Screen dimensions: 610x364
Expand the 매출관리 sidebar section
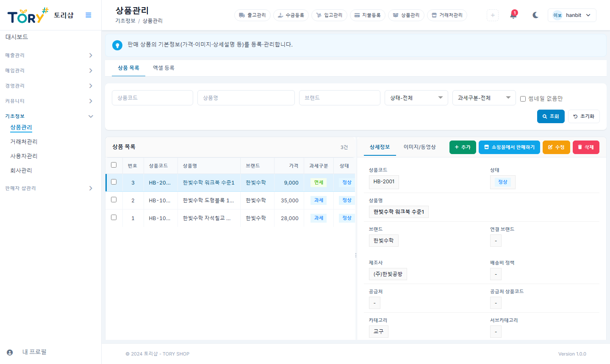point(49,55)
